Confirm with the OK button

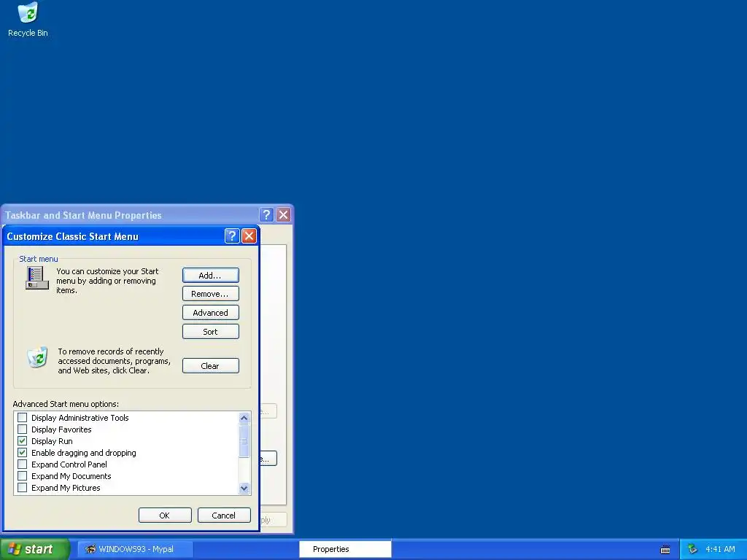pyautogui.click(x=165, y=516)
